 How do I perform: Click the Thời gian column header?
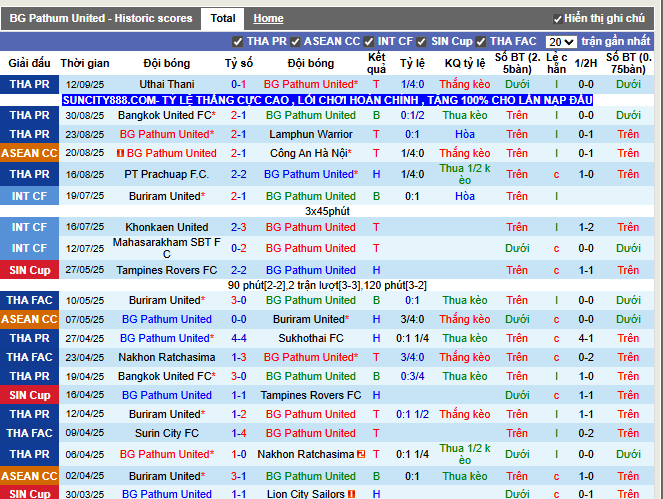point(85,63)
